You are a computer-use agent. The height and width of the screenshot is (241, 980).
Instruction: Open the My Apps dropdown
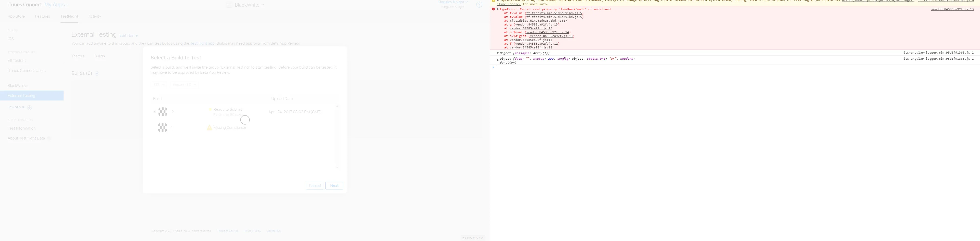57,5
